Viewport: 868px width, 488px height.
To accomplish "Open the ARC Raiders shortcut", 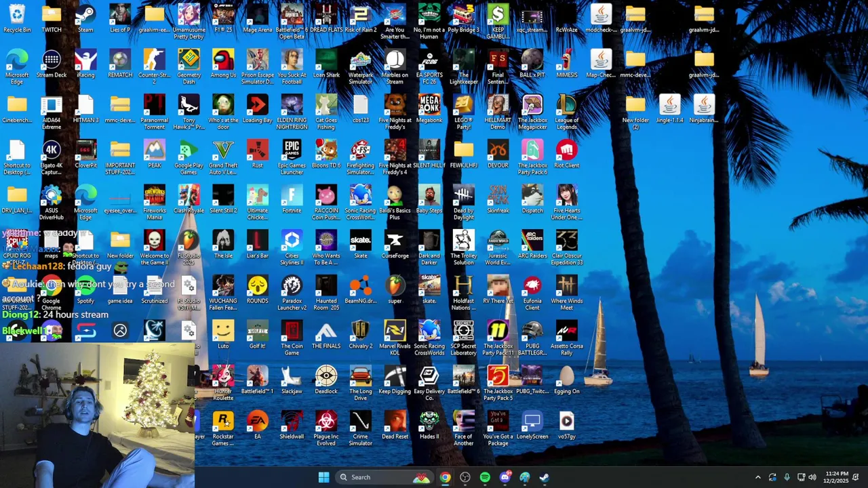I will tap(532, 245).
